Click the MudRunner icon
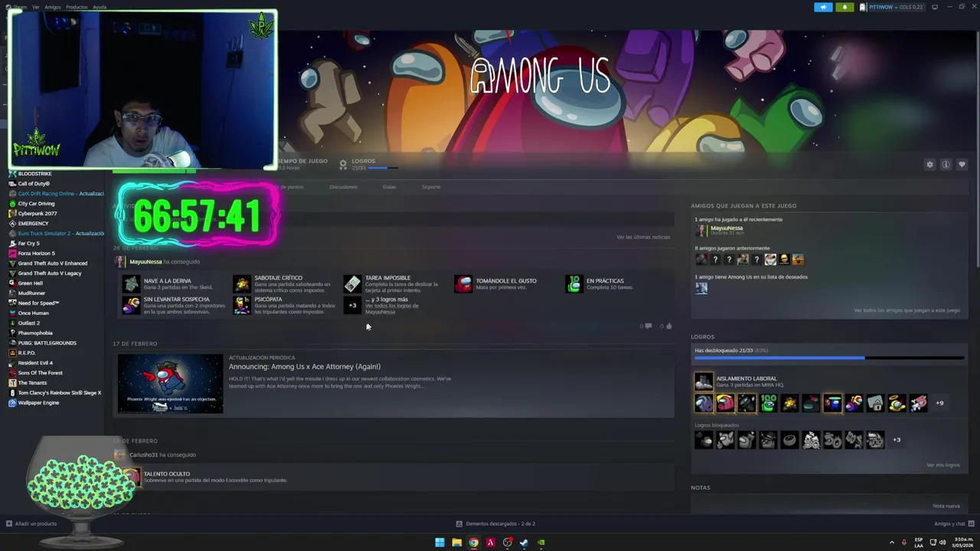This screenshot has width=980, height=551. [x=12, y=293]
